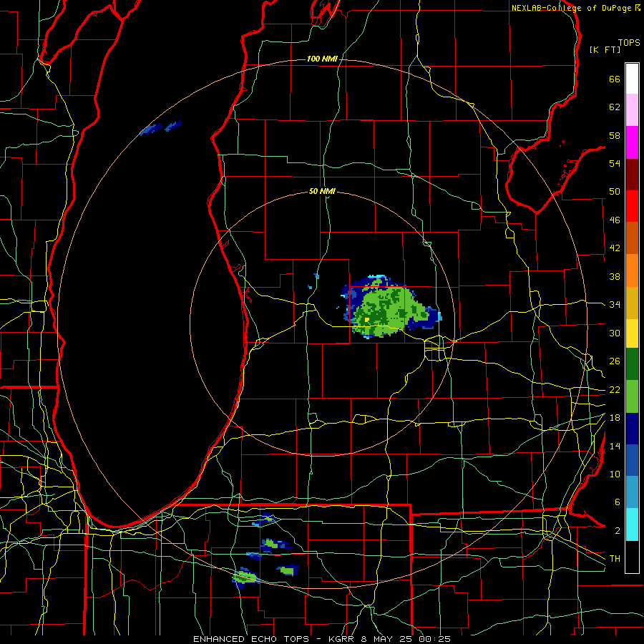
Task: Click the '34' legend value
Action: 615,305
